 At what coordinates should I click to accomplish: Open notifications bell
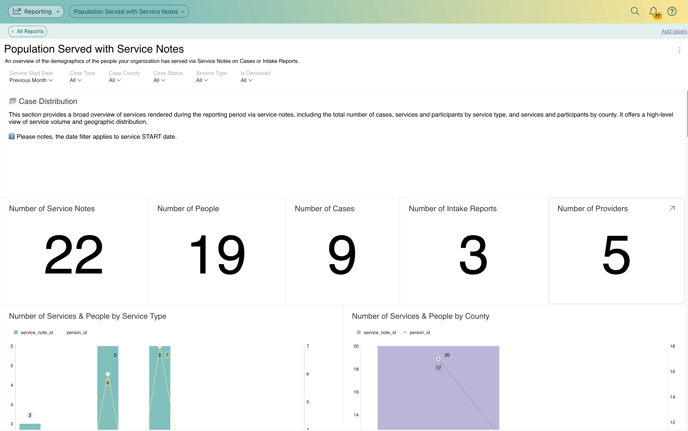pyautogui.click(x=653, y=12)
